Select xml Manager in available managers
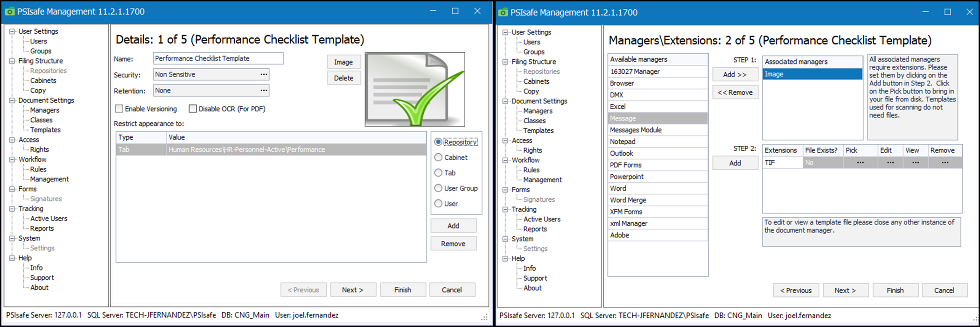This screenshot has width=980, height=327. pos(658,223)
